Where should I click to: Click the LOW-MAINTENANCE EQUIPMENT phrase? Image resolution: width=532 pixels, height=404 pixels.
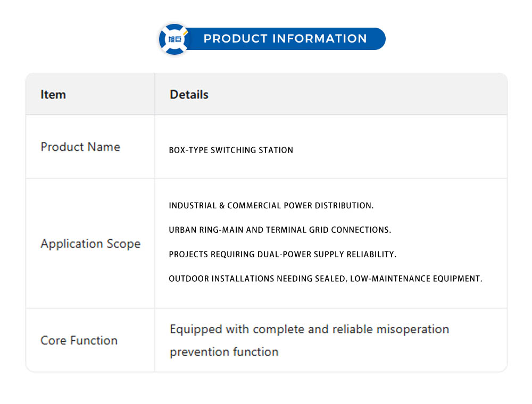(416, 279)
